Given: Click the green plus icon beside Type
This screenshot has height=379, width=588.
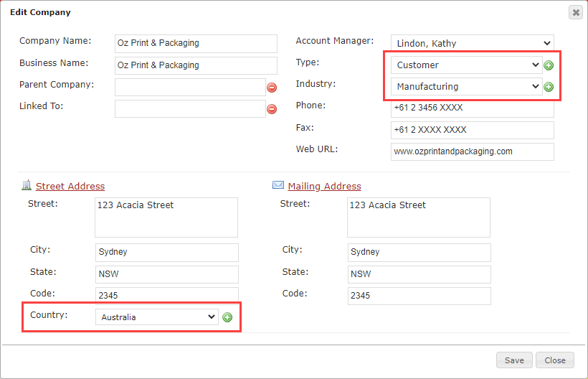Looking at the screenshot, I should point(549,65).
